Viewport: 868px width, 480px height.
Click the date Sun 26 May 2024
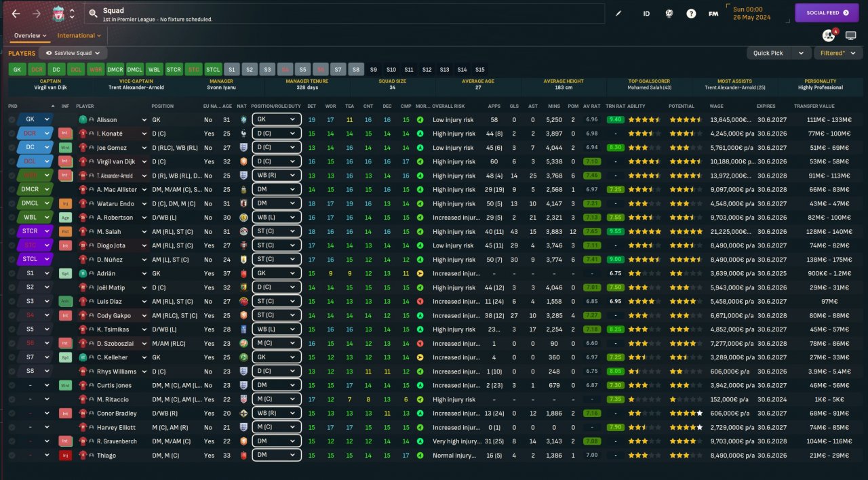[751, 13]
